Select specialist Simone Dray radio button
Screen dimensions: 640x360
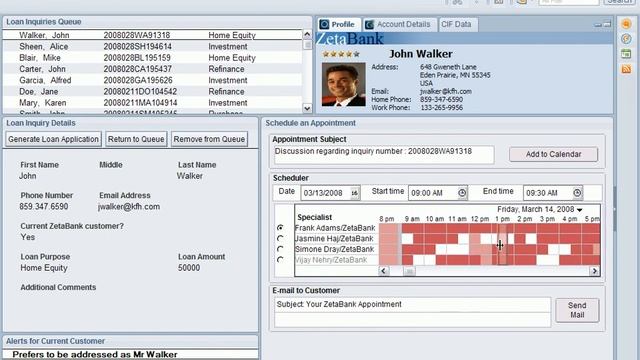tap(280, 249)
